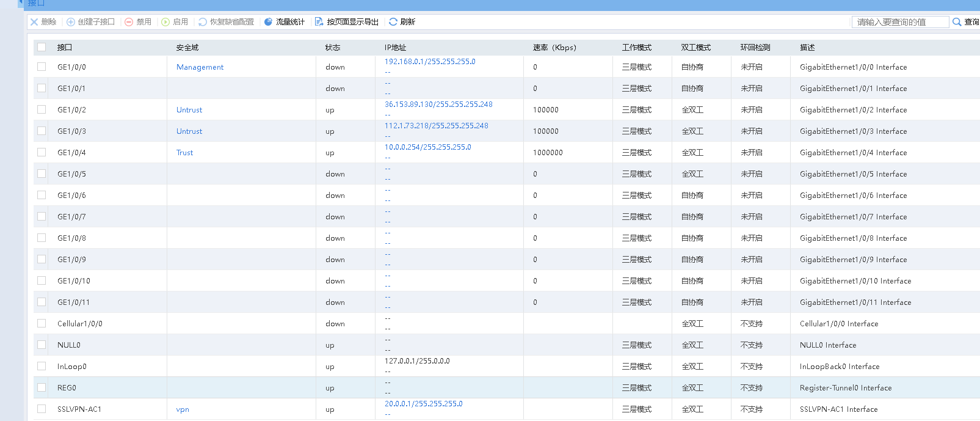Click IP address 20.0.0.1/255.255.255.0
980x421 pixels.
coord(424,404)
